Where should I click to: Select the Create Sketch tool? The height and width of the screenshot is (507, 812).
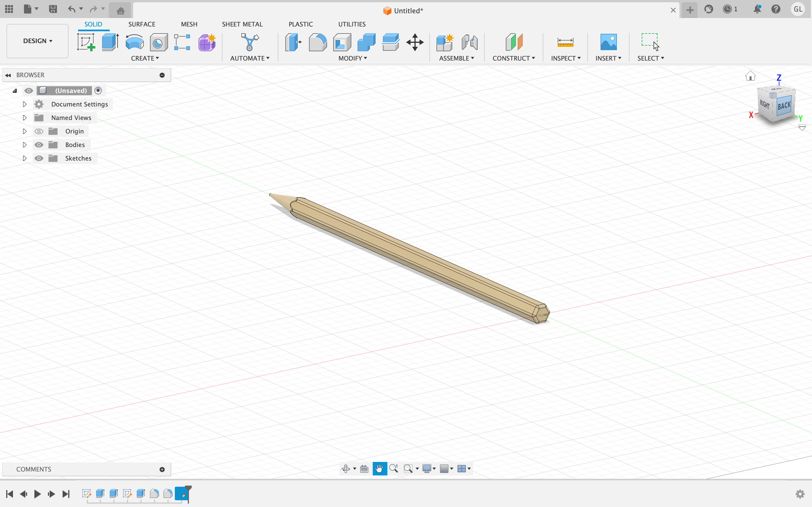point(86,42)
